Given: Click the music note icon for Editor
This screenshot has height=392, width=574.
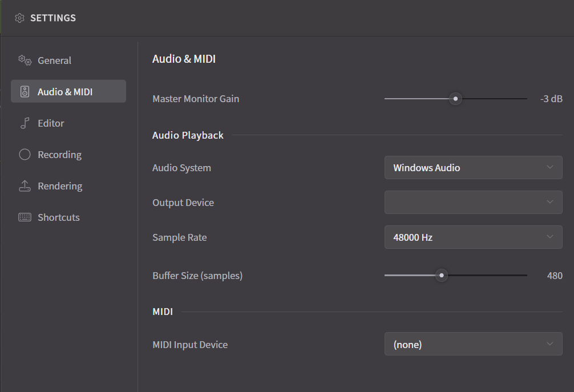Looking at the screenshot, I should [x=25, y=123].
